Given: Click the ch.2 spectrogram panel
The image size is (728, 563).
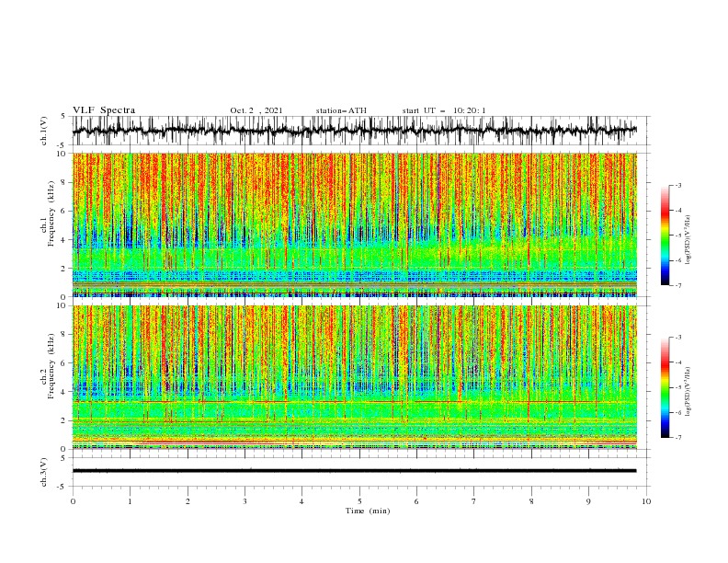Looking at the screenshot, I should pyautogui.click(x=354, y=377).
